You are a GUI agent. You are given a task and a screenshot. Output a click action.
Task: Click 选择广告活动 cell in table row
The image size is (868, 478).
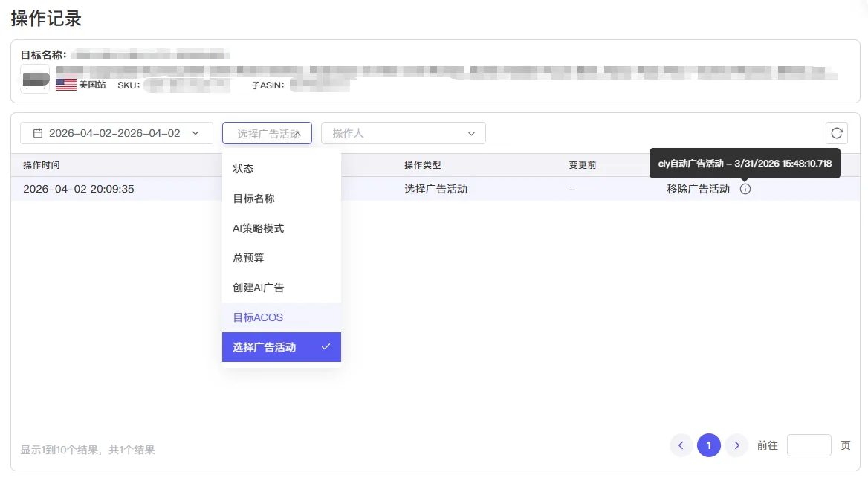coord(435,189)
